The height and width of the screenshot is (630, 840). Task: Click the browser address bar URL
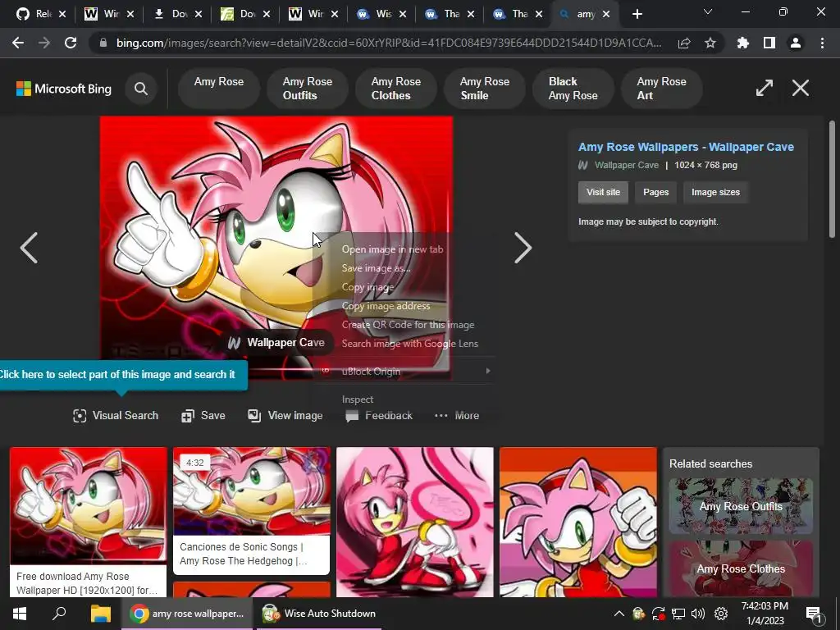[x=388, y=43]
